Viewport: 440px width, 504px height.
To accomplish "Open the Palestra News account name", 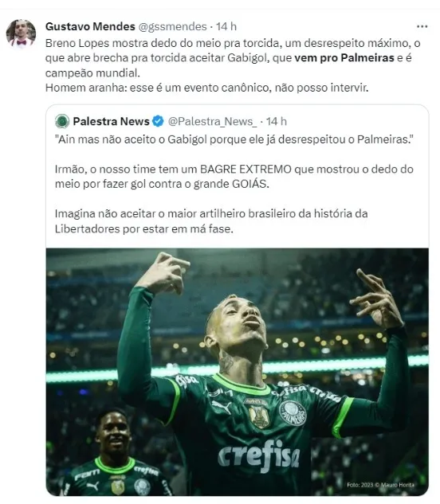I will 111,121.
